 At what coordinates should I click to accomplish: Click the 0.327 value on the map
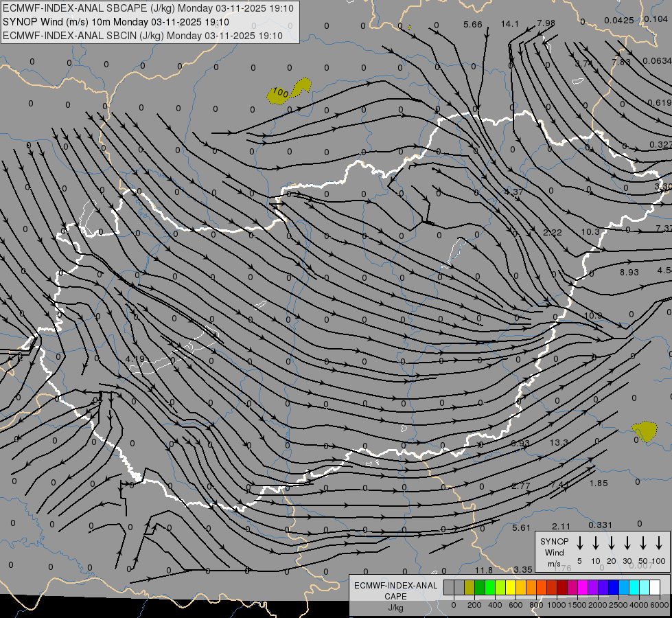[660, 145]
